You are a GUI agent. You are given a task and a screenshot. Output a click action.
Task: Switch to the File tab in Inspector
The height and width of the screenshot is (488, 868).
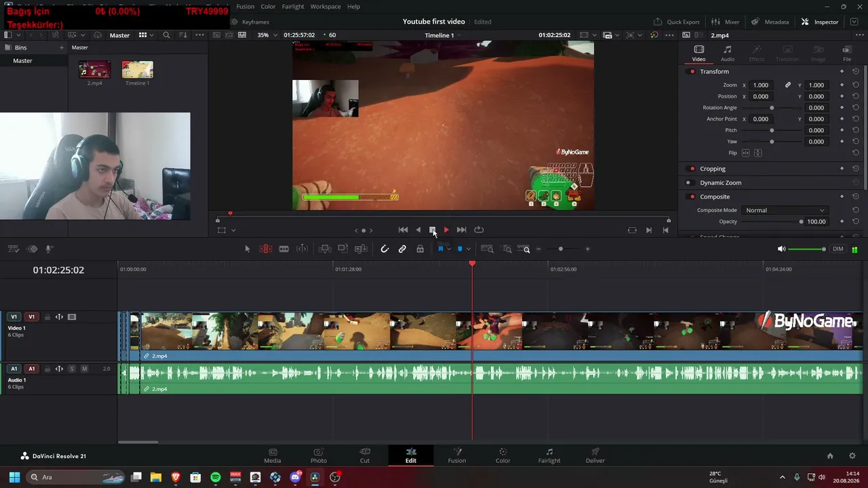(x=847, y=54)
